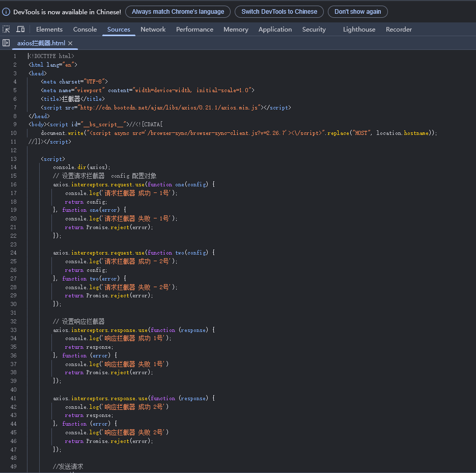
Task: Click line number 33 to add breakpoint
Action: click(14, 330)
